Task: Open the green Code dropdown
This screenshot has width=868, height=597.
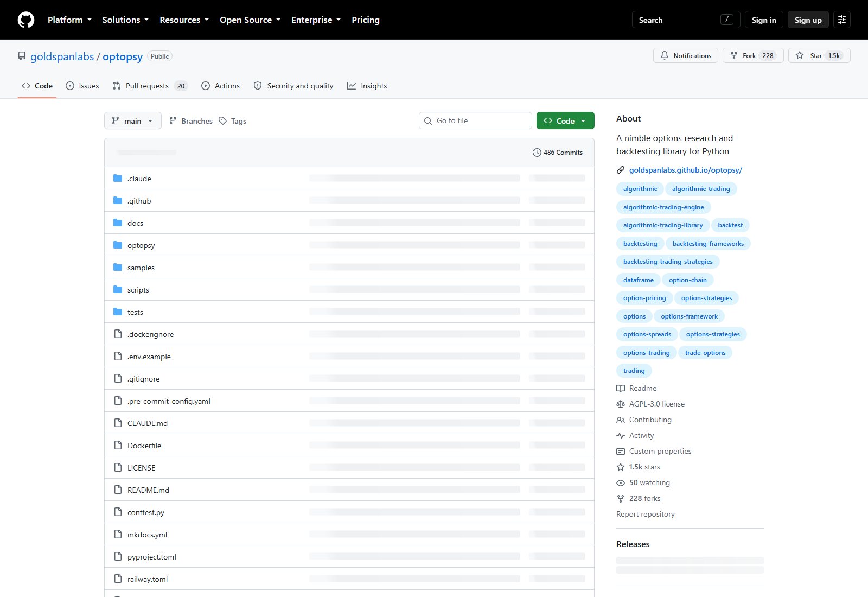Action: point(565,120)
